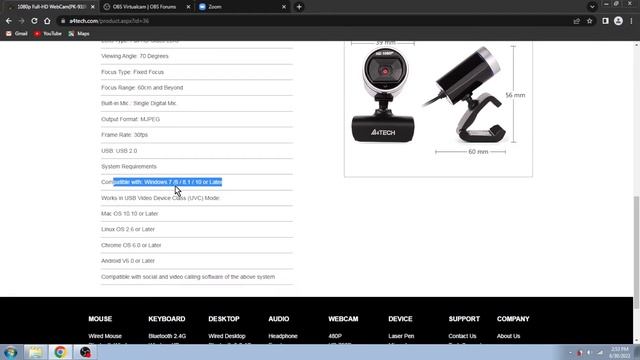640x360 pixels.
Task: Open the taskbar network icon
Action: tap(600, 353)
